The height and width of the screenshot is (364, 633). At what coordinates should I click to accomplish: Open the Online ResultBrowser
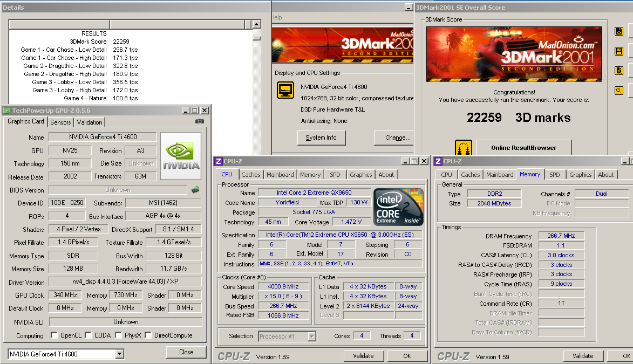[523, 148]
